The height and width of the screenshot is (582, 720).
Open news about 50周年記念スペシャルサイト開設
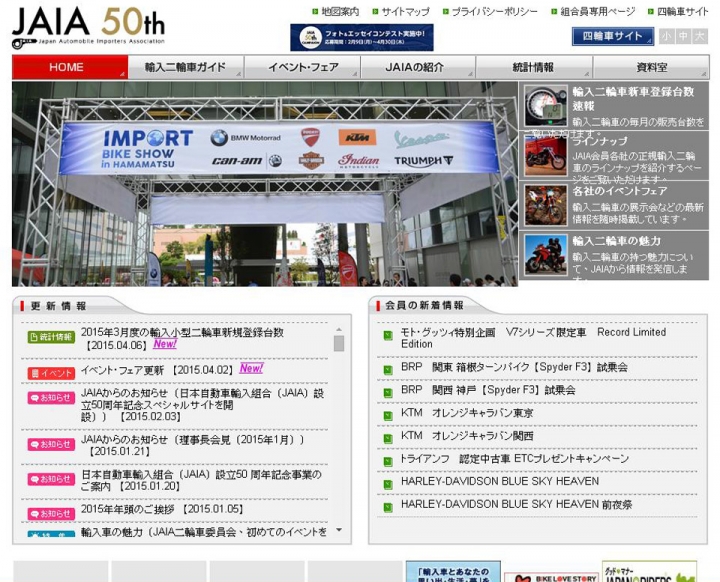click(x=202, y=405)
